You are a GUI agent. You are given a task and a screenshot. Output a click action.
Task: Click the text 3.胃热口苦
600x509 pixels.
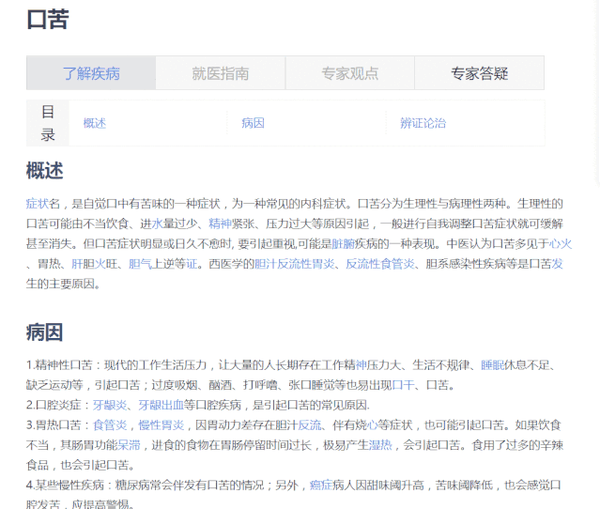(x=54, y=425)
